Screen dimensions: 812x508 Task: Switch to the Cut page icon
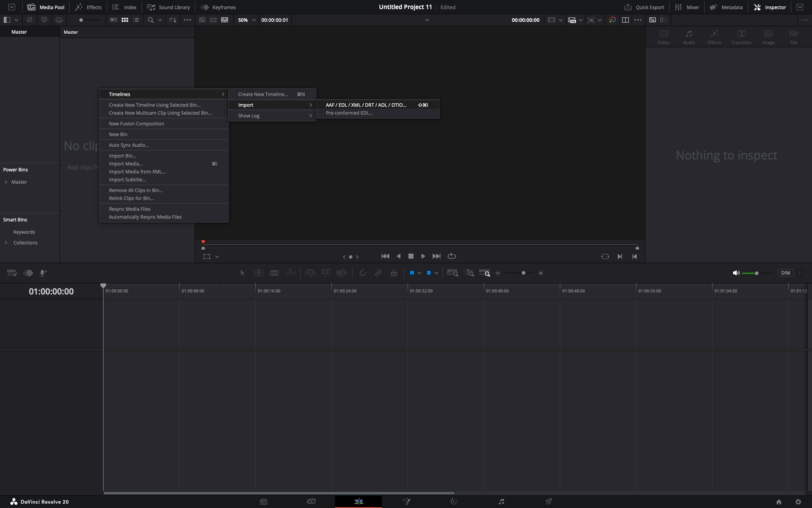[x=311, y=502]
